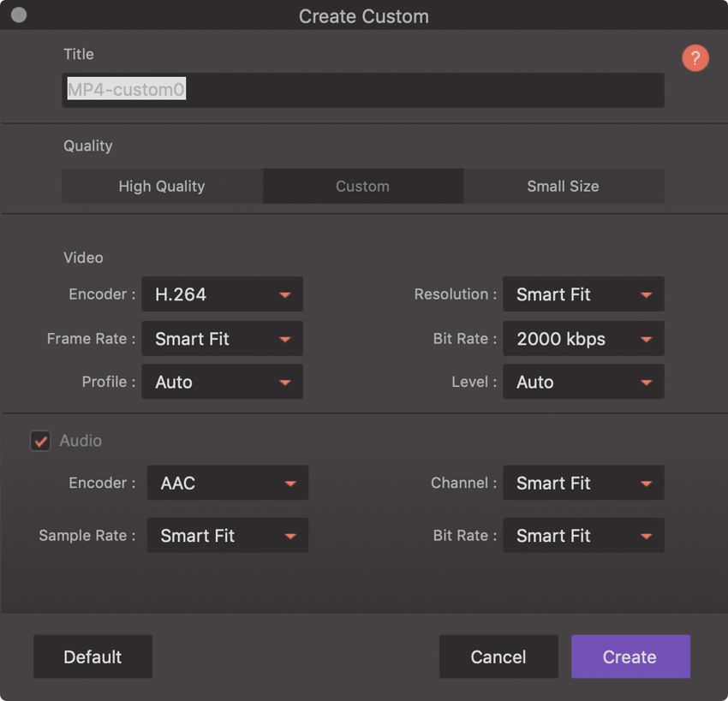The image size is (728, 701).
Task: Click the purple Create button
Action: (x=630, y=657)
